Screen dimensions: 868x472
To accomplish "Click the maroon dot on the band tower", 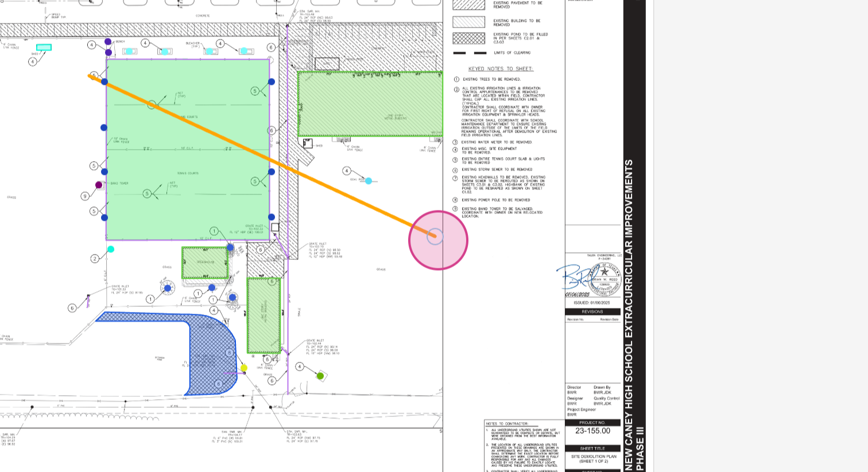I will (99, 185).
